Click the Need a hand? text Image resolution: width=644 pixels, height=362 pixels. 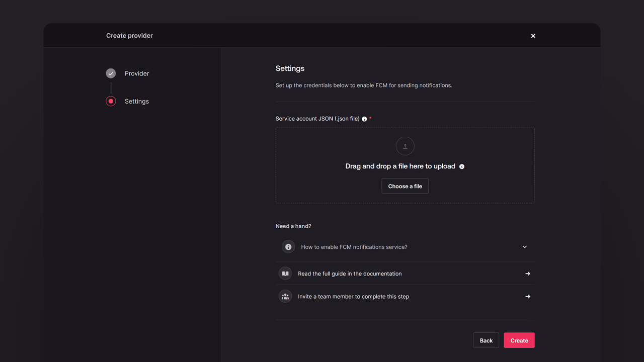pos(293,226)
